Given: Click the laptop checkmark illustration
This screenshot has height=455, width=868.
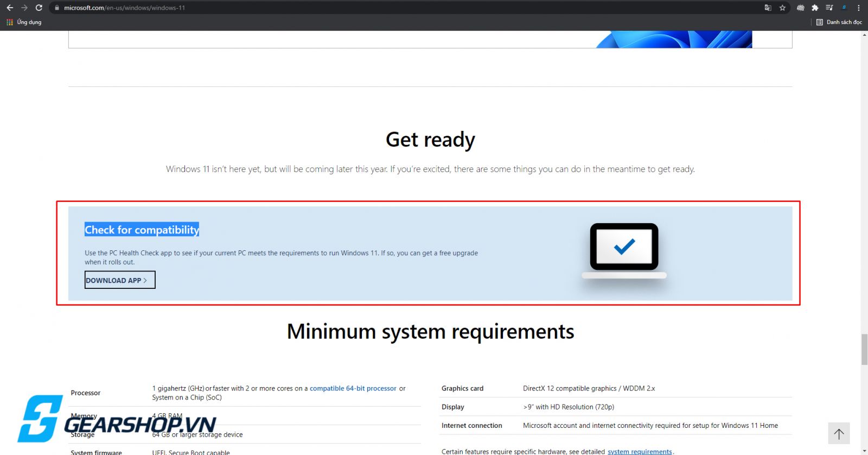Looking at the screenshot, I should coord(624,250).
